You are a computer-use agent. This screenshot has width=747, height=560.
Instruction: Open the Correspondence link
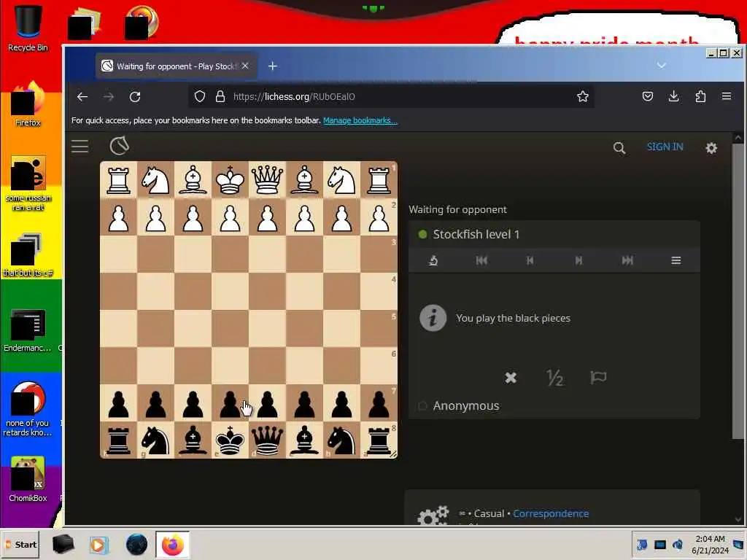(551, 513)
